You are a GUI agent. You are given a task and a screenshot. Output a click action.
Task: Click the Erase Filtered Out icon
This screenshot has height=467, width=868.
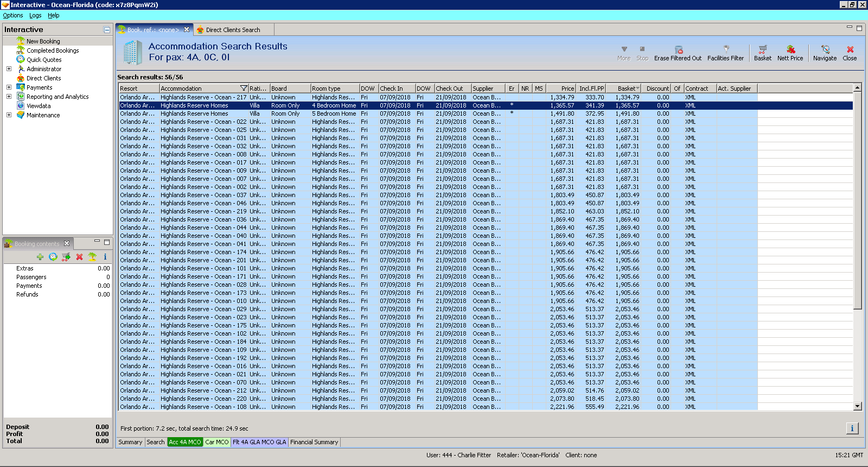click(678, 50)
